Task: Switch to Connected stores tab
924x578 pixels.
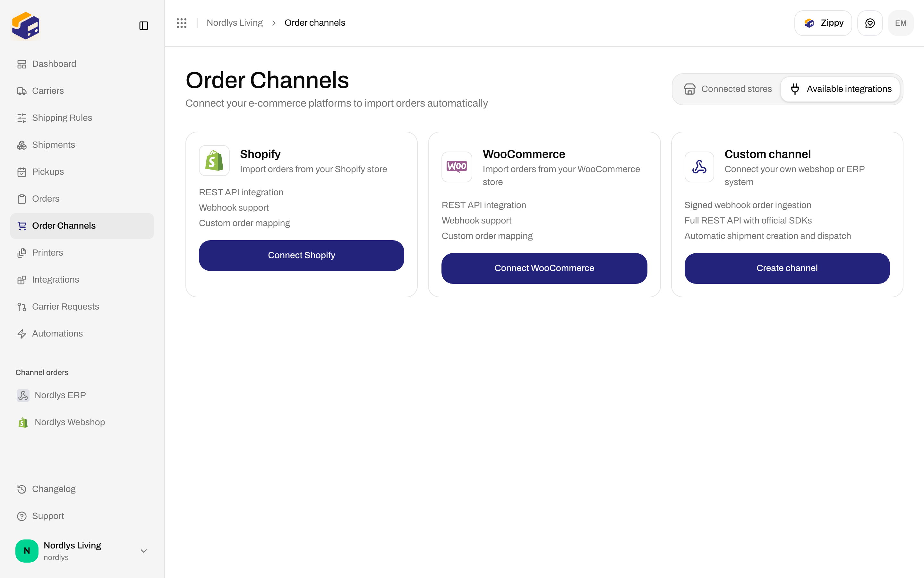Action: [728, 89]
